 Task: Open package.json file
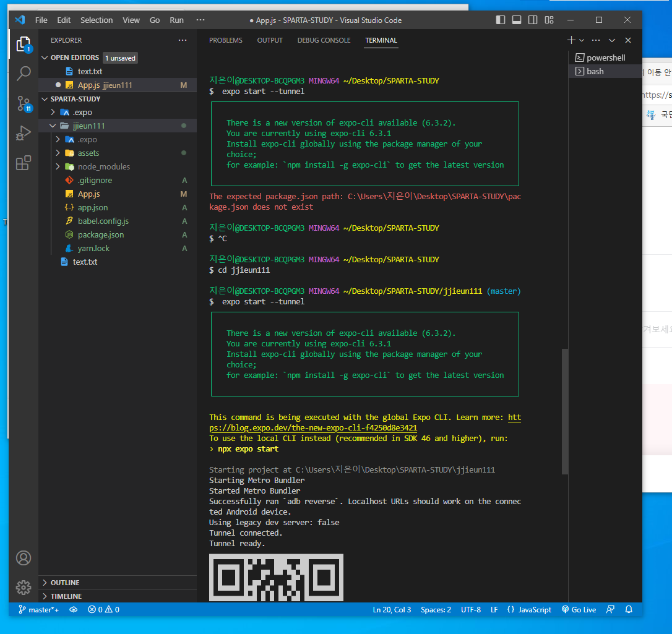118,235
